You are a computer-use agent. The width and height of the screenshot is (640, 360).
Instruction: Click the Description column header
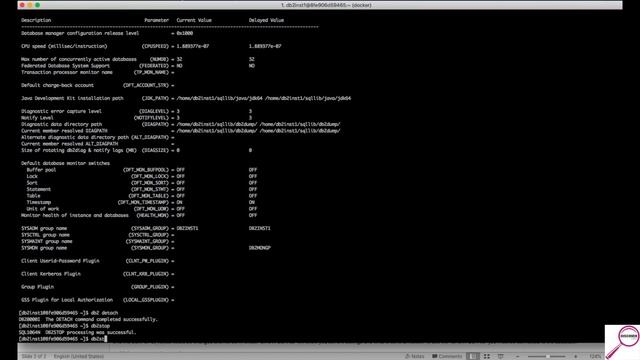pyautogui.click(x=36, y=20)
